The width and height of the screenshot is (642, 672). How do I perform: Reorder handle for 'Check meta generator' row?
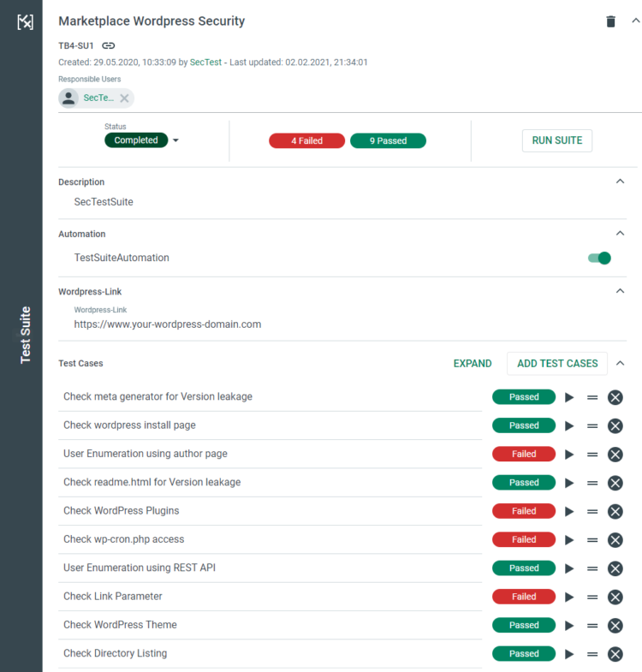click(x=592, y=398)
